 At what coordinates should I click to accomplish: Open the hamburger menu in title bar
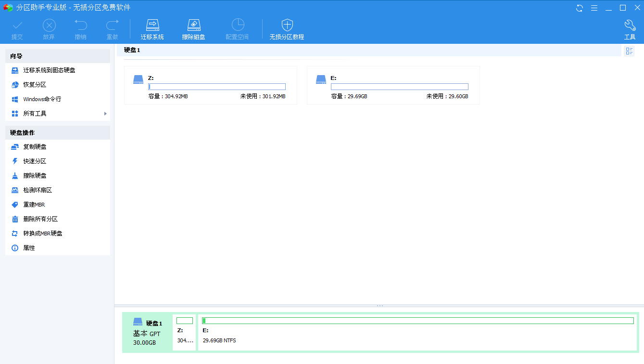(594, 8)
